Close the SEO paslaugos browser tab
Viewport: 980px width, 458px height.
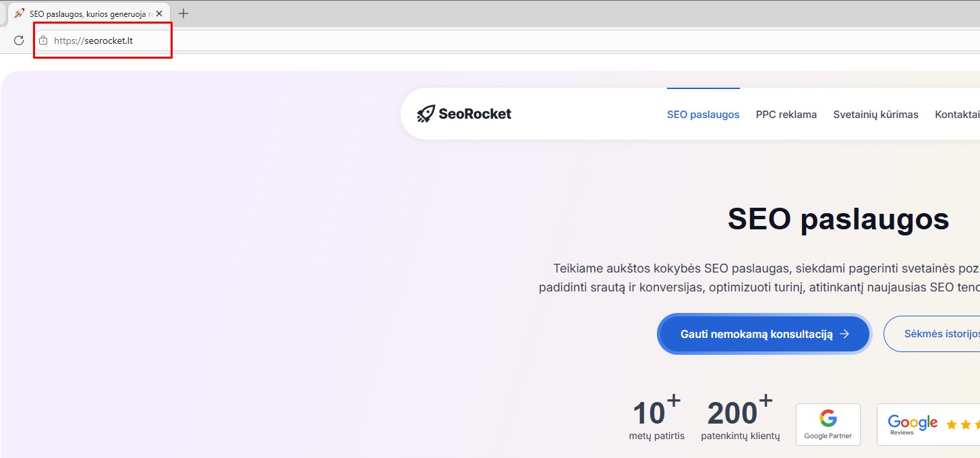(159, 13)
